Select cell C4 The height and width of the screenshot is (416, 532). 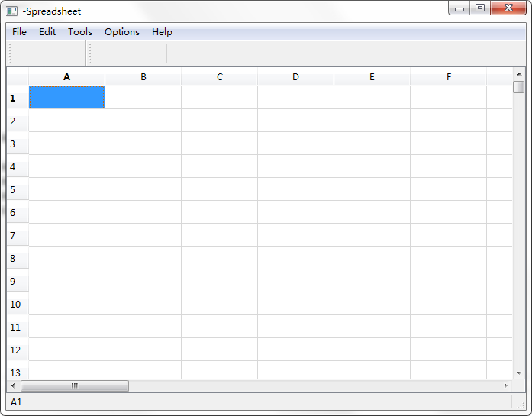(x=220, y=166)
